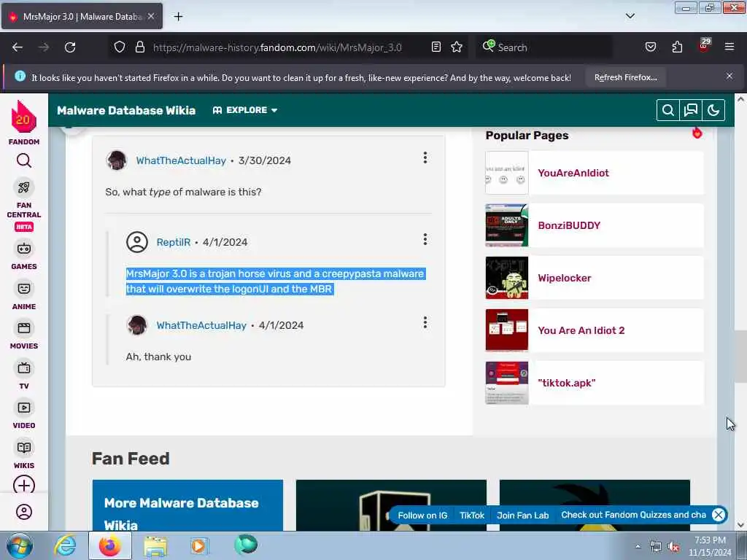Close the MrsMajor 3.0 tab
This screenshot has width=747, height=560.
(151, 16)
